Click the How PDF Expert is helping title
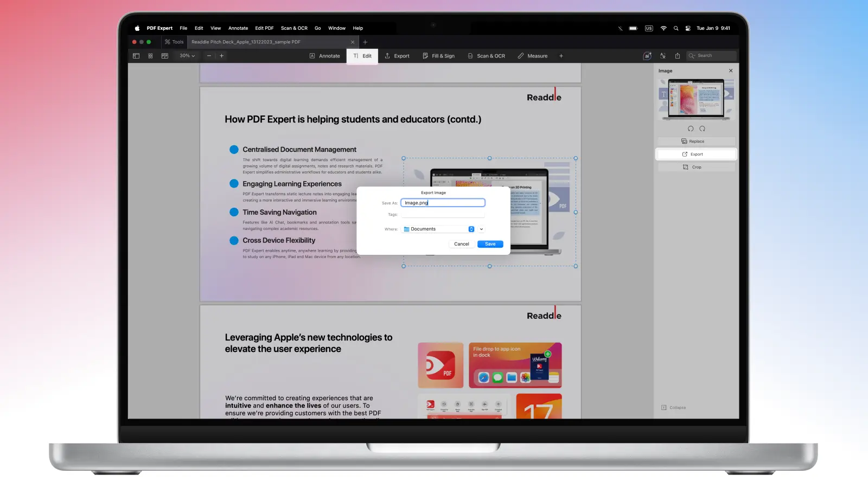Screen dimensions: 868x488 [353, 119]
